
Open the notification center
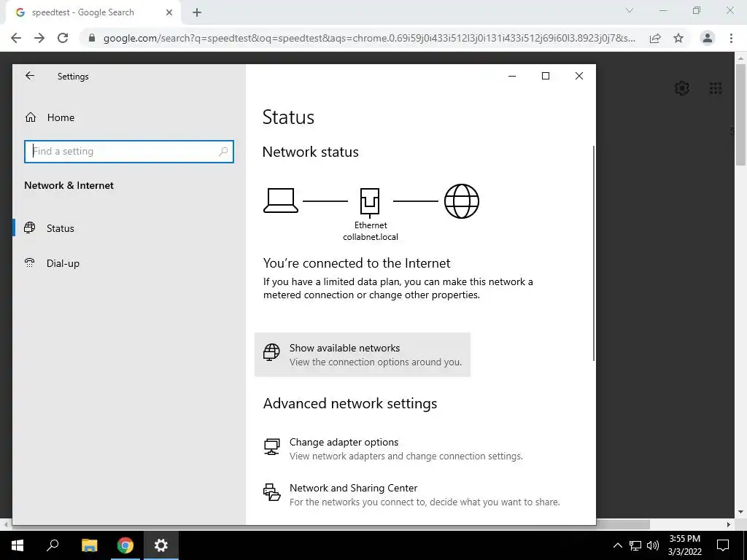point(723,545)
